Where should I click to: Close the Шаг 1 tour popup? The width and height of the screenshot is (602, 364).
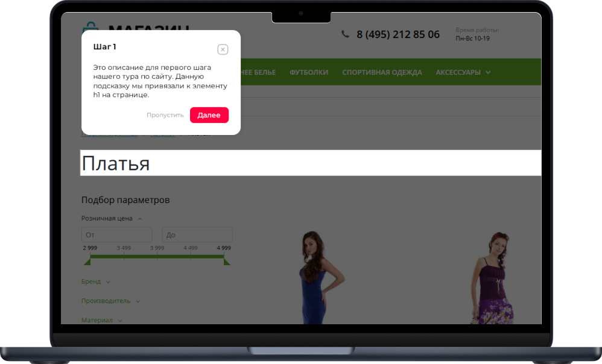pyautogui.click(x=223, y=49)
